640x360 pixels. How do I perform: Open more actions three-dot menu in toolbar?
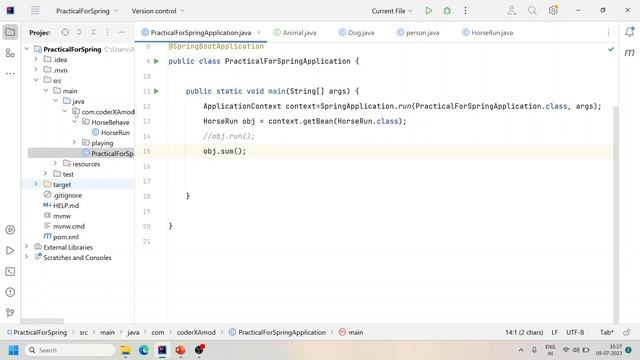tap(465, 11)
